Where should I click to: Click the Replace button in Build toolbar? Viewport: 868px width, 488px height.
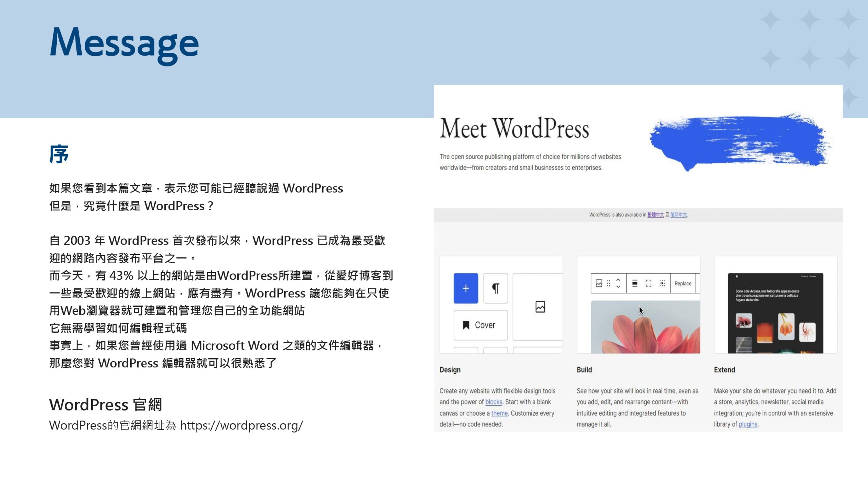point(683,283)
